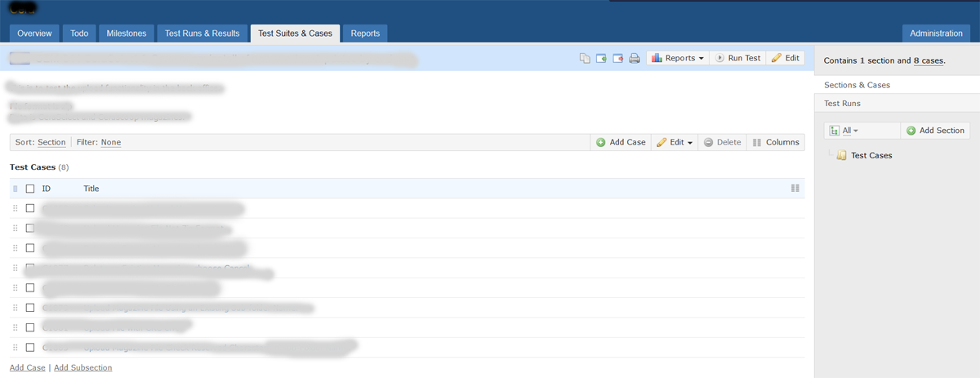Check the first test case checkbox

point(30,208)
